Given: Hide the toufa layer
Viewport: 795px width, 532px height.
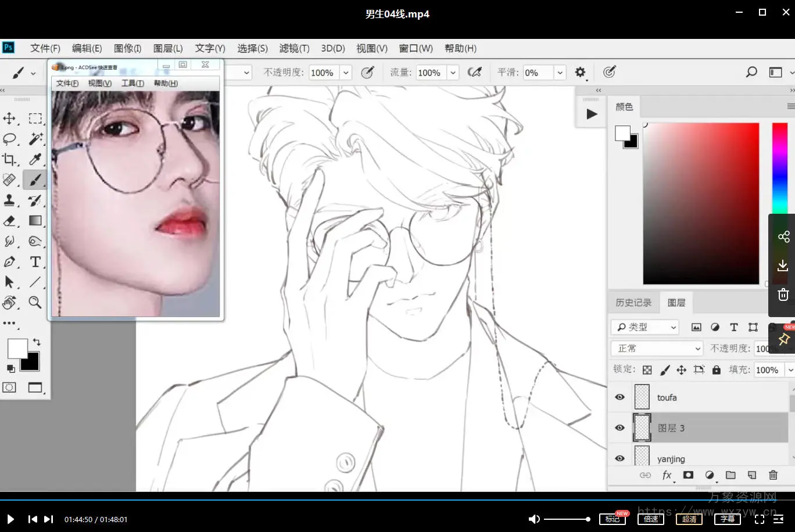Looking at the screenshot, I should tap(619, 397).
